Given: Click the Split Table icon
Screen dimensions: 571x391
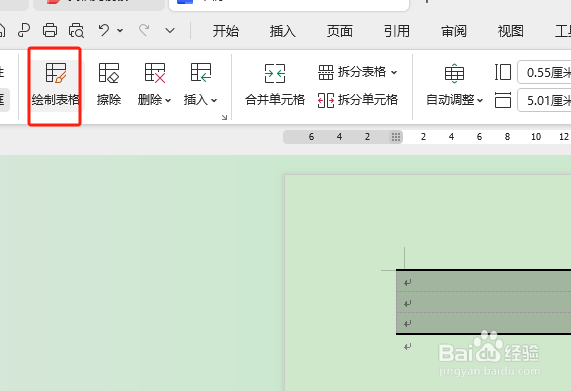Looking at the screenshot, I should click(x=326, y=72).
